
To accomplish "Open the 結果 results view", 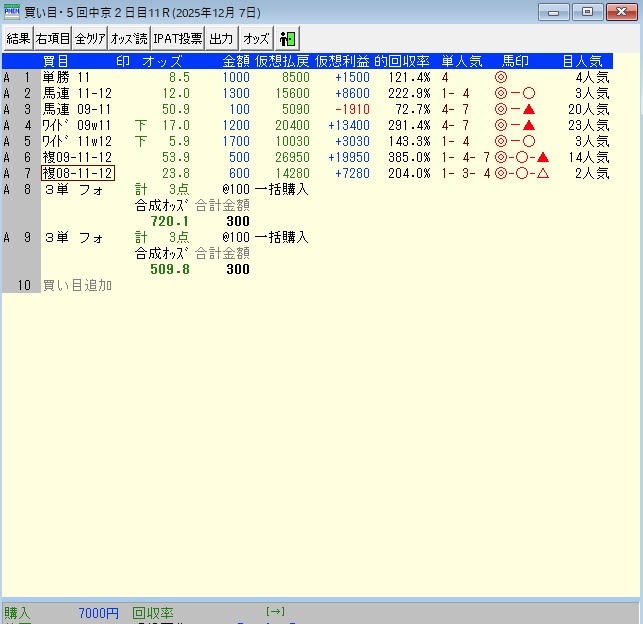I will (x=18, y=39).
